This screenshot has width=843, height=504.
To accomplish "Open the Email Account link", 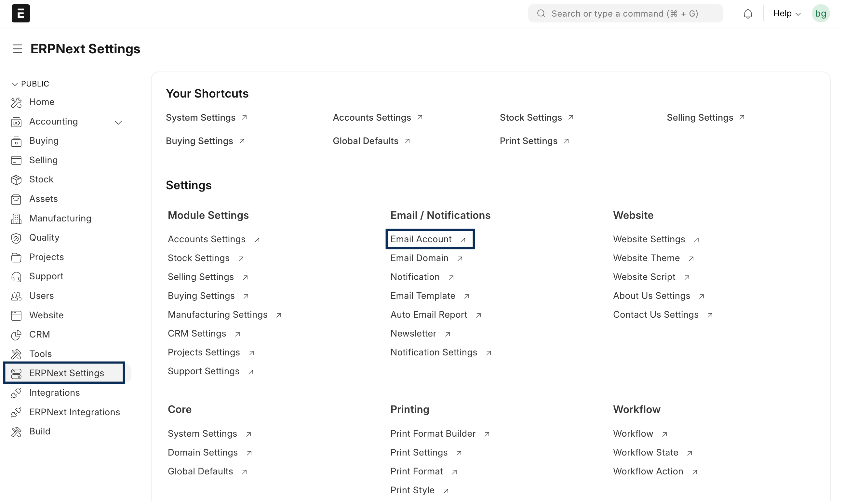I will (421, 239).
